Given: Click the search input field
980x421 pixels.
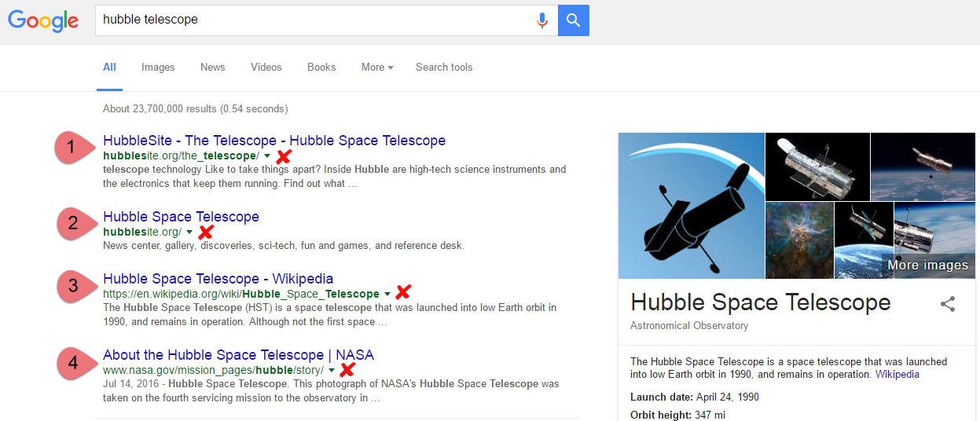Looking at the screenshot, I should (314, 20).
